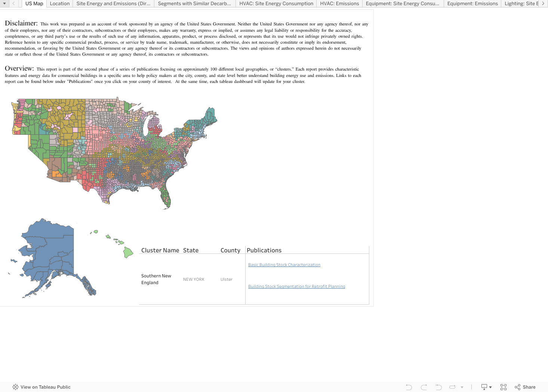Screen dimensions: 548x392
Task: Click the Share button
Action: [x=525, y=387]
